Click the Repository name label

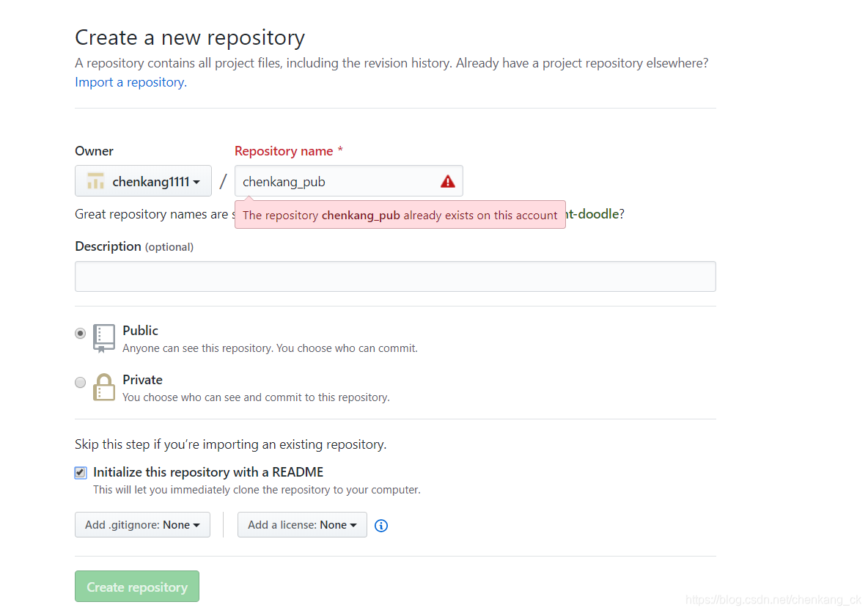click(x=288, y=151)
